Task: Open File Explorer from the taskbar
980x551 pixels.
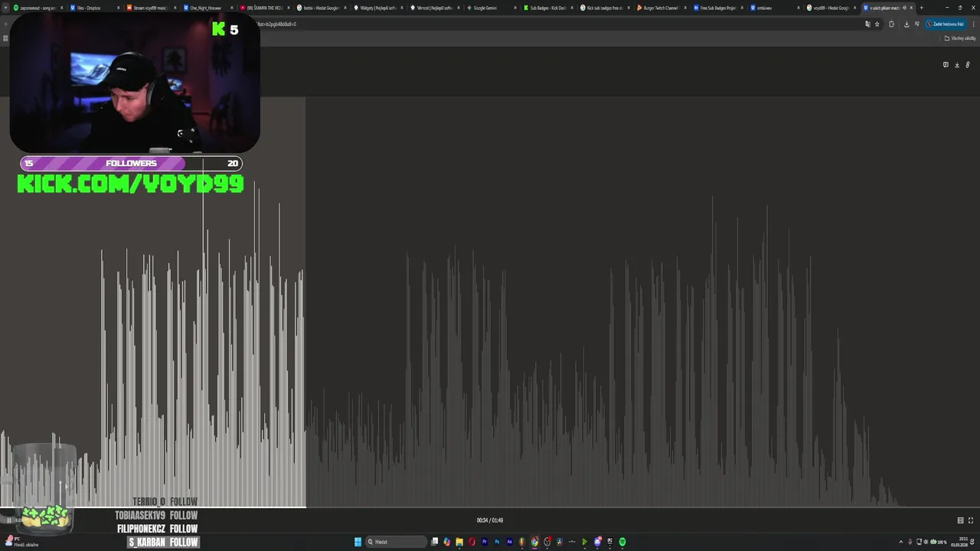Action: coord(459,542)
